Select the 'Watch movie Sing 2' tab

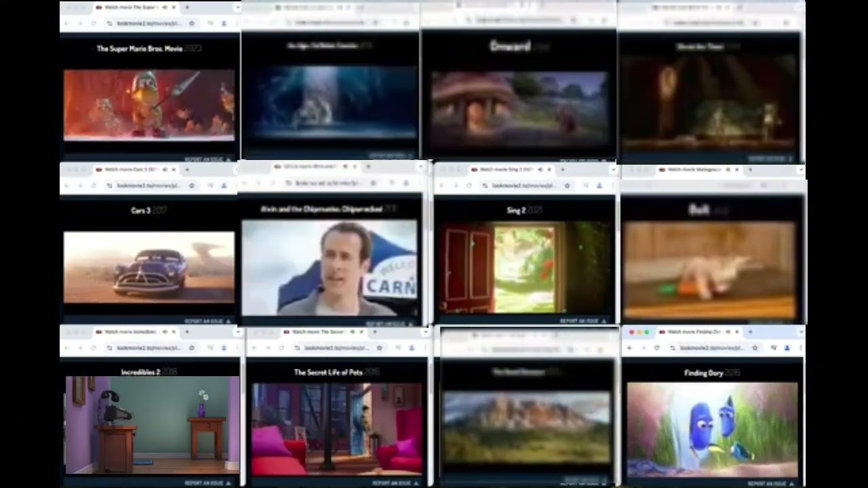(512, 169)
